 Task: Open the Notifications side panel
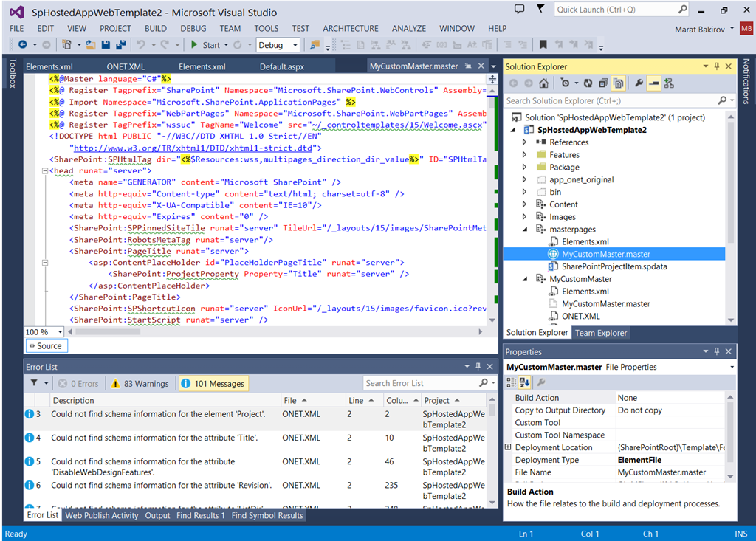click(x=746, y=81)
